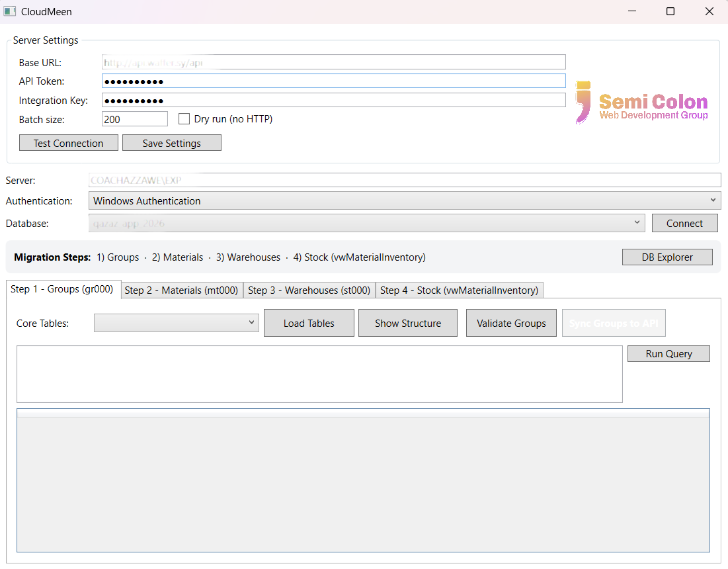Open the DB Explorer
This screenshot has width=728, height=569.
pos(667,257)
